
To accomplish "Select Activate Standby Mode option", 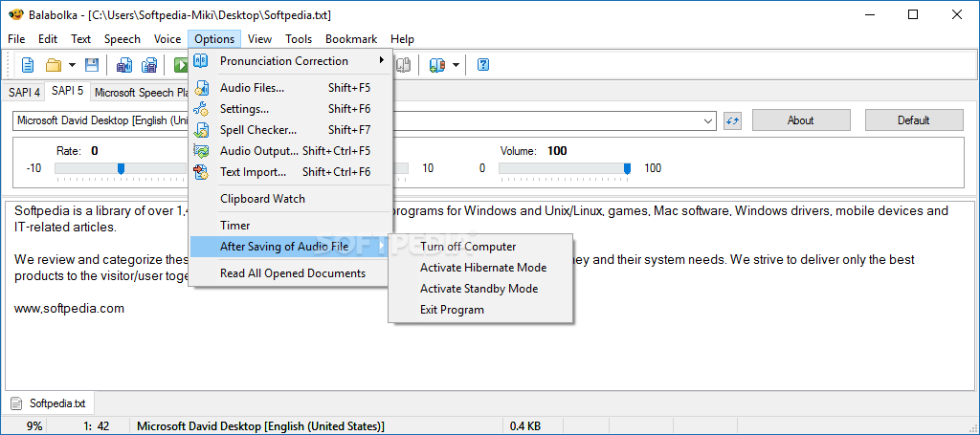I will point(480,289).
